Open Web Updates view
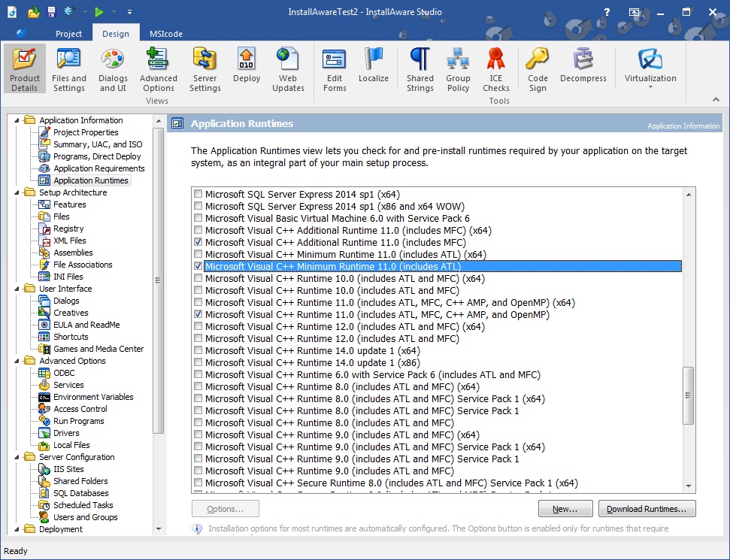 [288, 69]
